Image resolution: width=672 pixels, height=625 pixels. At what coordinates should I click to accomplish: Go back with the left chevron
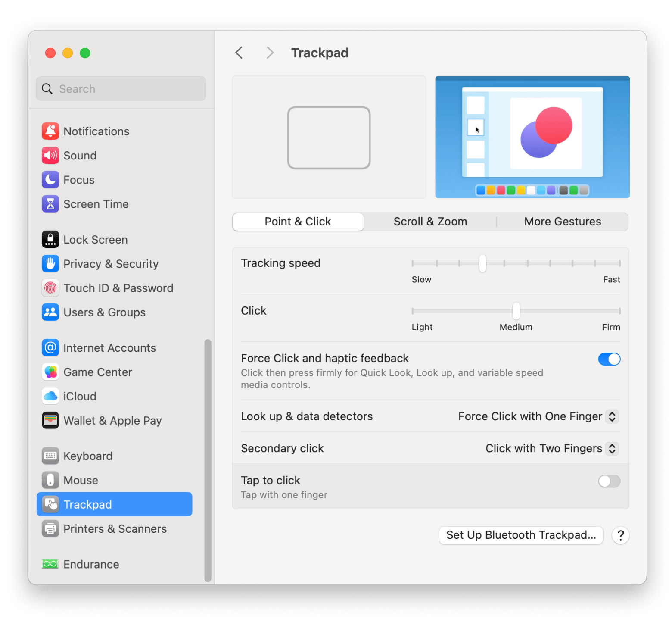(239, 53)
